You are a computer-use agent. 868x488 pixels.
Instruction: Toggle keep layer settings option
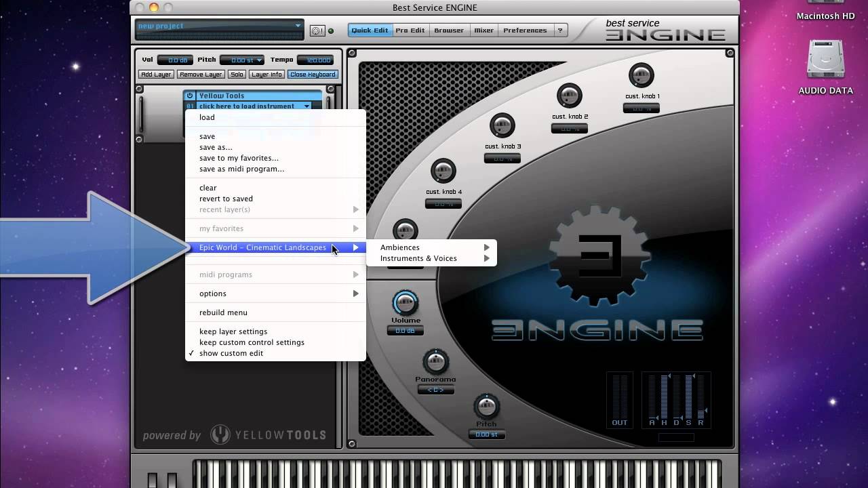point(233,331)
